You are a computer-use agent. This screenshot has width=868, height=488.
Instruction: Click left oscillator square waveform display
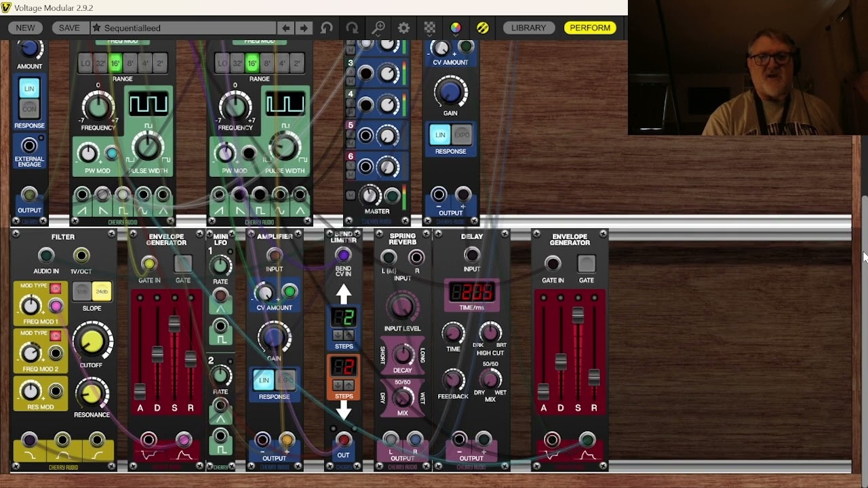(148, 104)
